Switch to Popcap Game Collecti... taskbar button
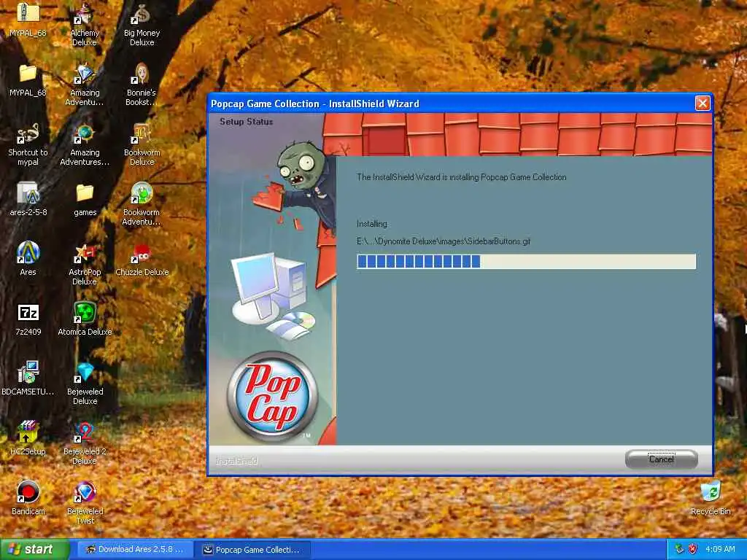 point(252,550)
